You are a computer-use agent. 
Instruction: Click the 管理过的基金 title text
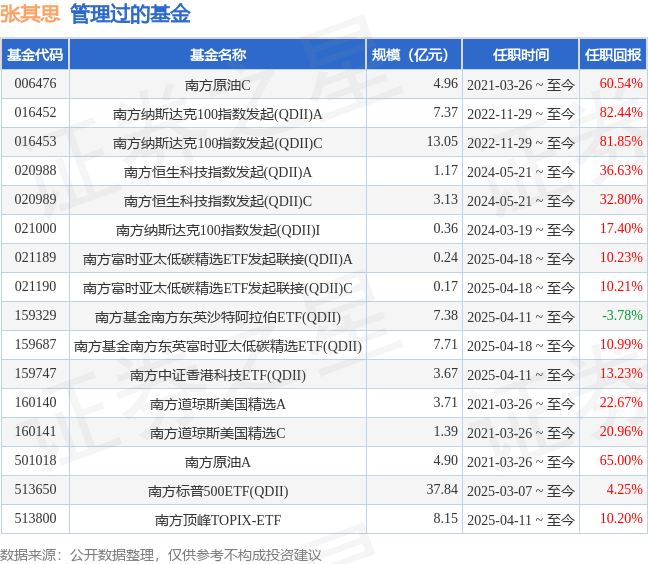(130, 14)
